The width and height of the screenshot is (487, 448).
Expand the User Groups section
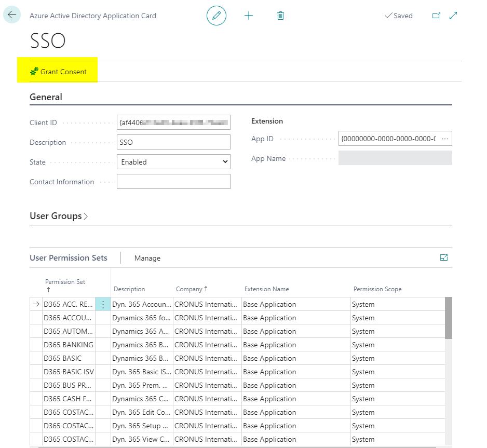(58, 216)
